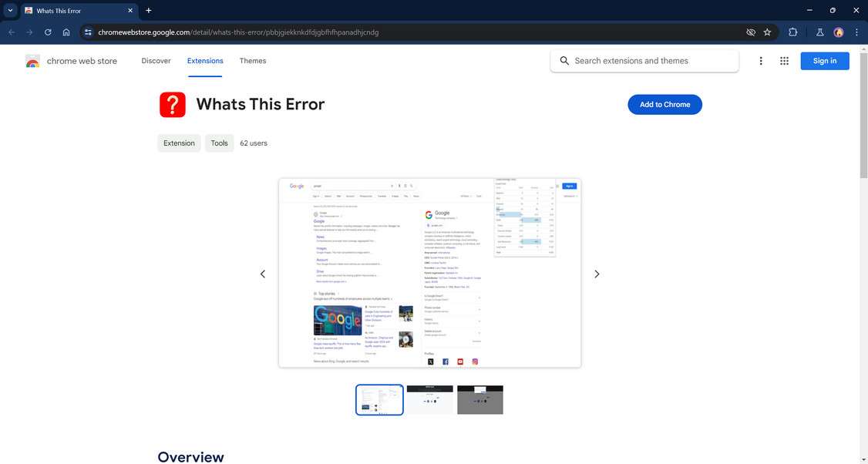
Task: Open site information via the tune icon
Action: click(x=86, y=32)
